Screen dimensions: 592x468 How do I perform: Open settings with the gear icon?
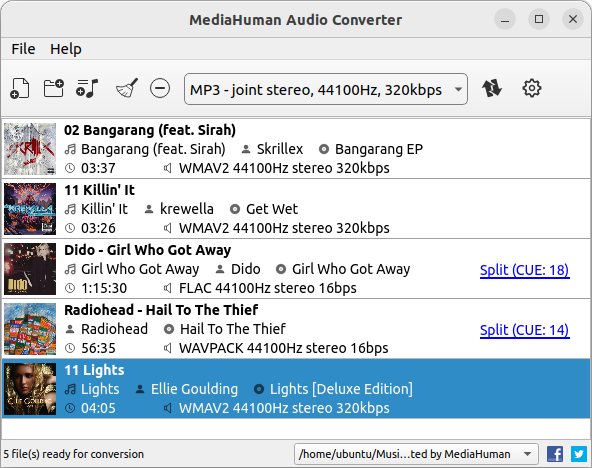(x=532, y=89)
